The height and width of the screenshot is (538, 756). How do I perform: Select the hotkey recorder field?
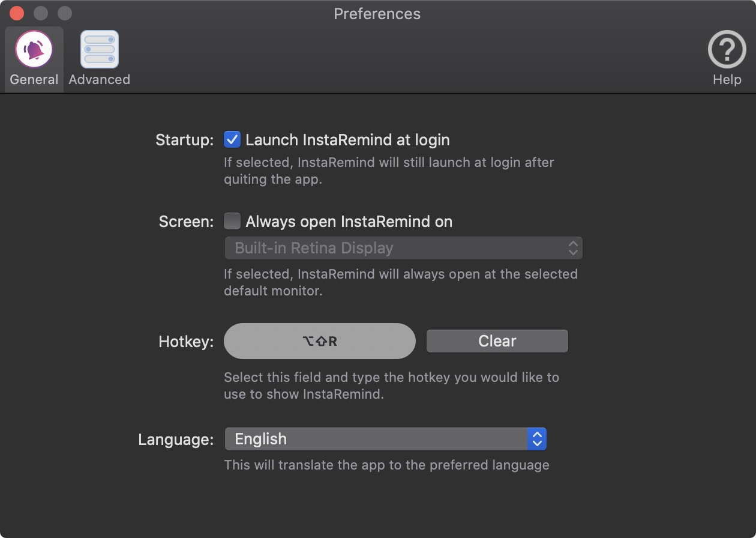coord(320,341)
